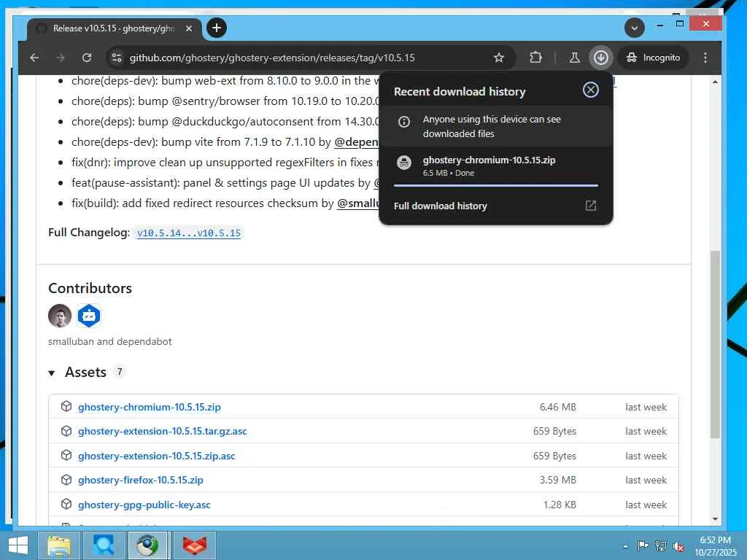Click package icon beside ghostery-chromium-10.5.15.zip asset

[66, 406]
